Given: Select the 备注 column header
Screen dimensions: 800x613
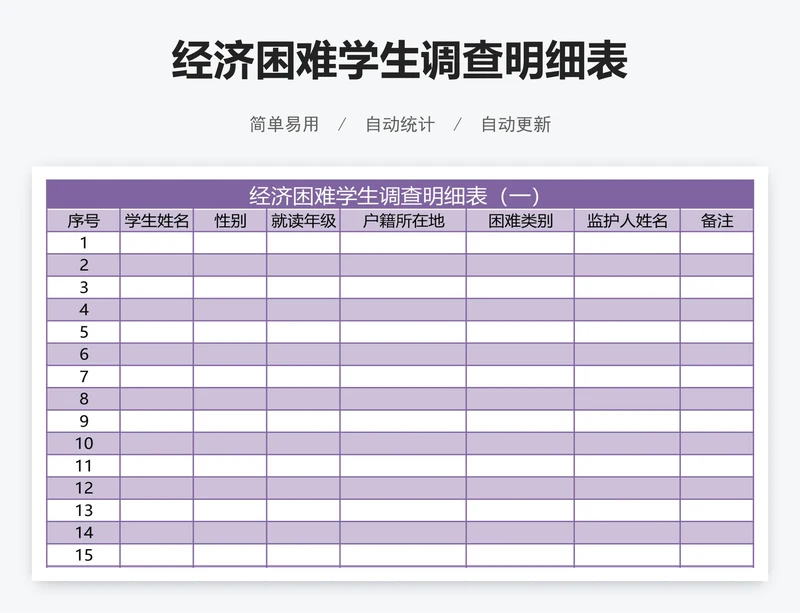Looking at the screenshot, I should click(x=717, y=220).
